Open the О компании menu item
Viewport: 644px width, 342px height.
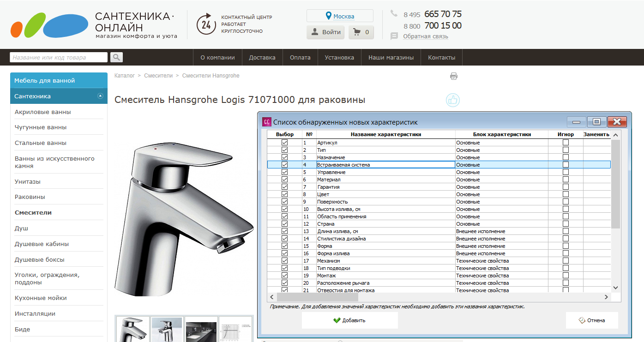click(x=217, y=58)
